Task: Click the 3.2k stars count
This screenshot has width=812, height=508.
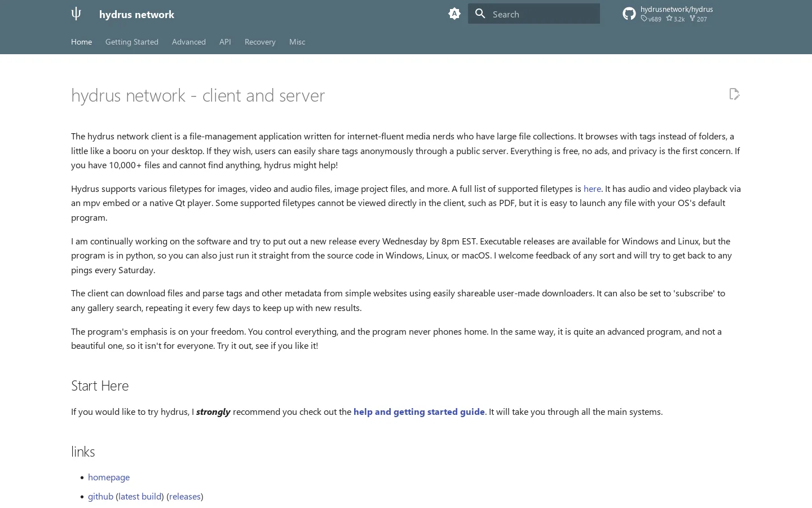Action: 676,19
